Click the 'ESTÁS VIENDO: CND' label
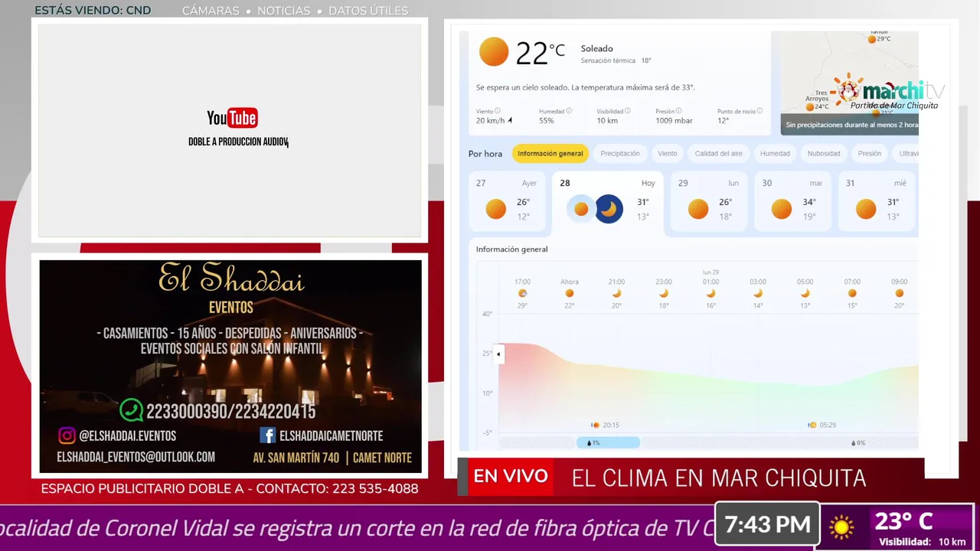The height and width of the screenshot is (551, 980). pos(93,11)
